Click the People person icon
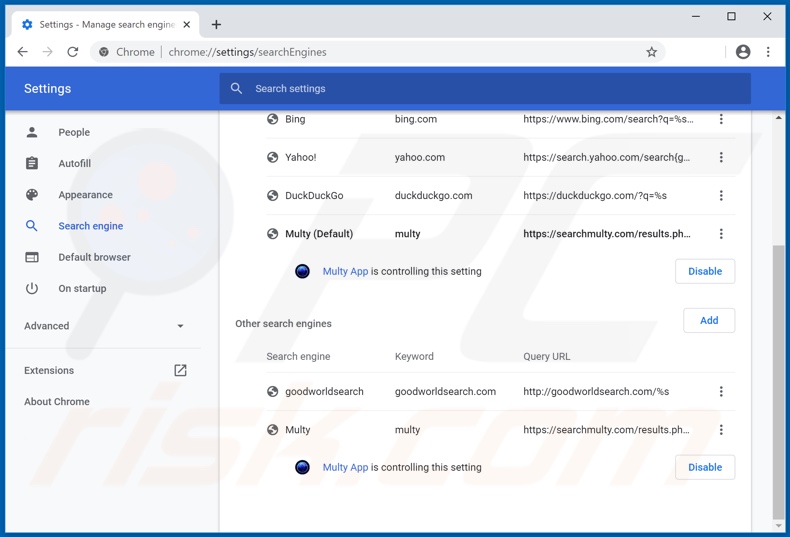 32,132
